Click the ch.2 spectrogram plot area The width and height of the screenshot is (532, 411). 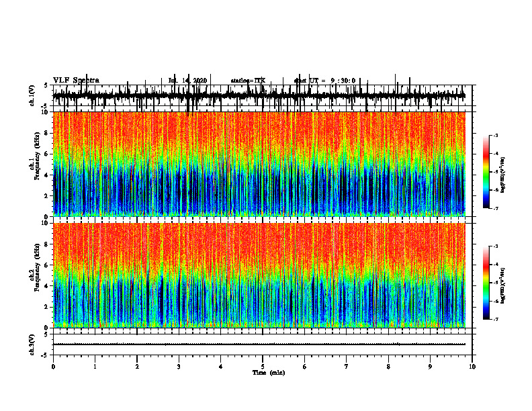[x=259, y=275]
